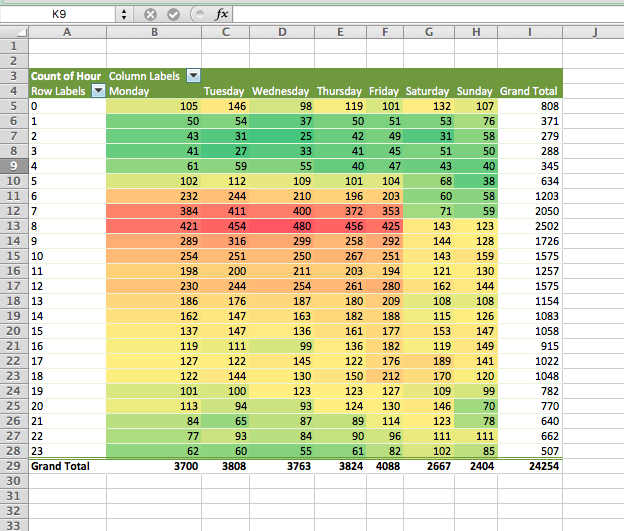624x531 pixels.
Task: Open the fx insert function button
Action: click(221, 14)
